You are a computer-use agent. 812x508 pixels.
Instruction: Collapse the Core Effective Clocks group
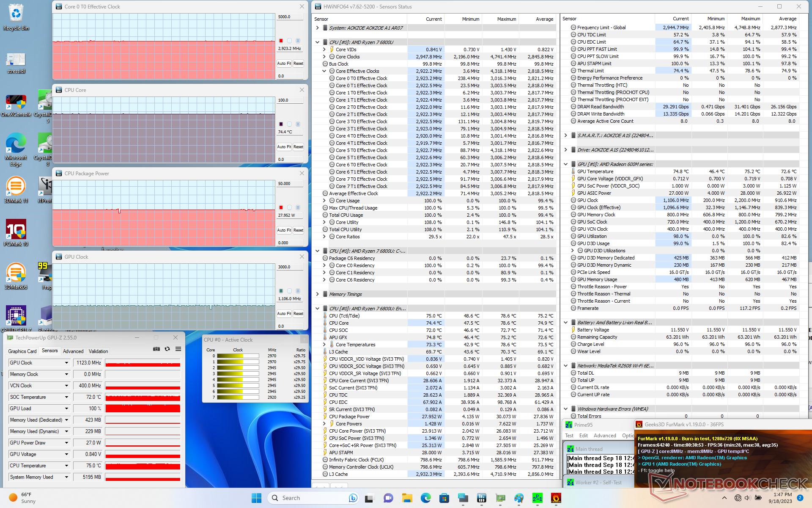(324, 71)
